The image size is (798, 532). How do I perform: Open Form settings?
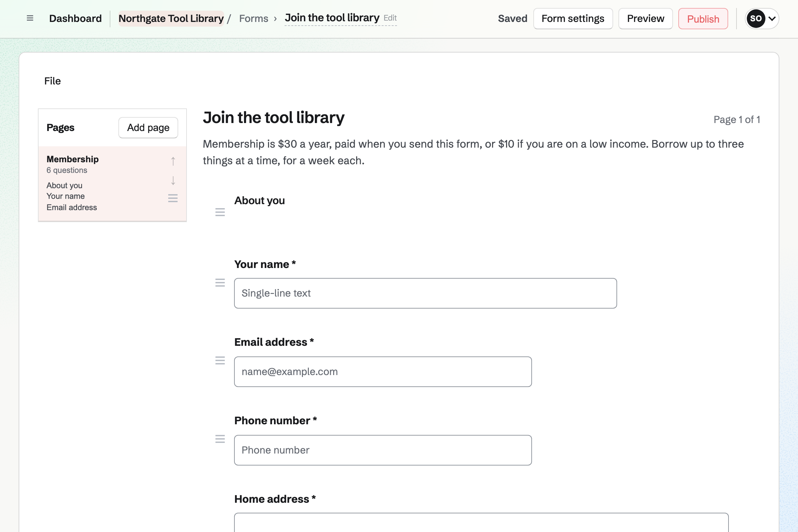click(x=573, y=19)
